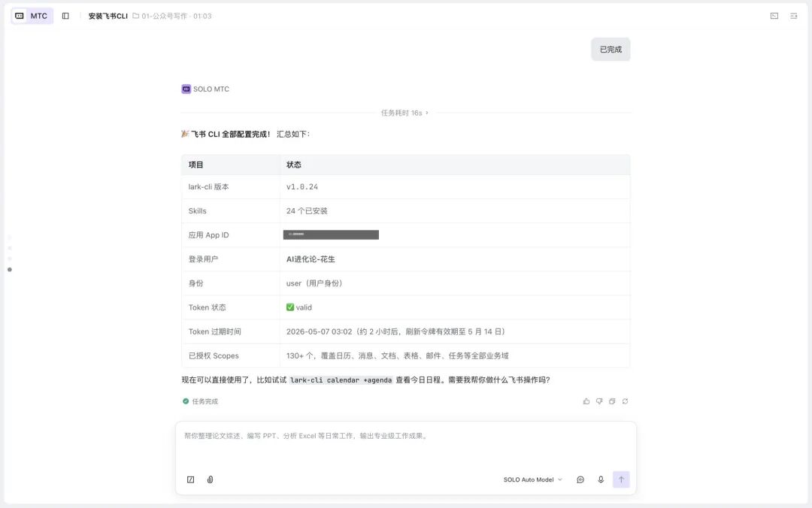Click the 身份 row label
The width and height of the screenshot is (812, 508).
tap(195, 283)
